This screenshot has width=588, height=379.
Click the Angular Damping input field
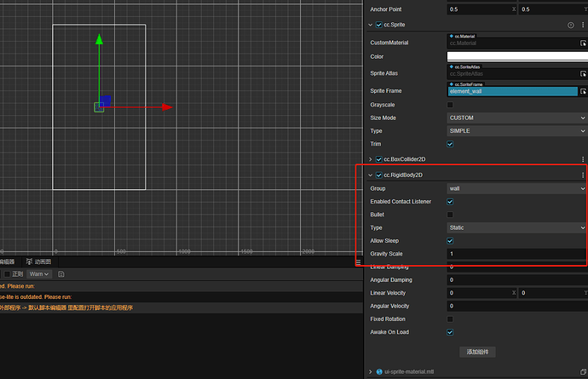[517, 279]
